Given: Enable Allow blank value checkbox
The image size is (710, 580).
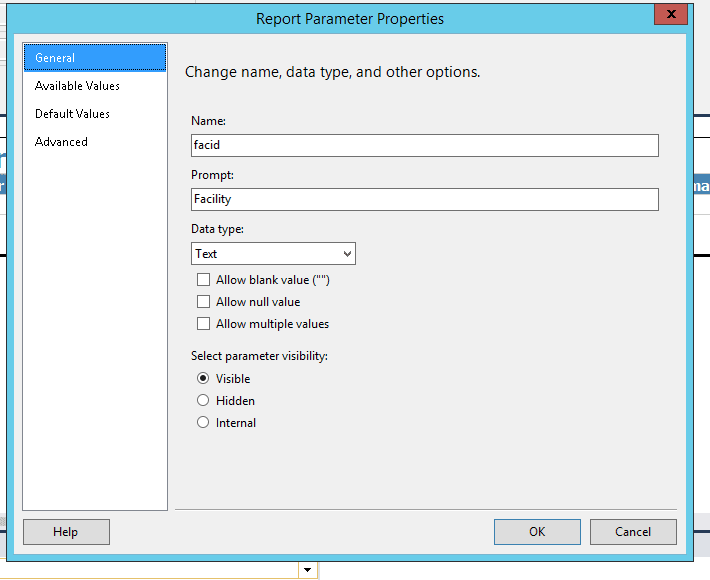Looking at the screenshot, I should click(204, 280).
